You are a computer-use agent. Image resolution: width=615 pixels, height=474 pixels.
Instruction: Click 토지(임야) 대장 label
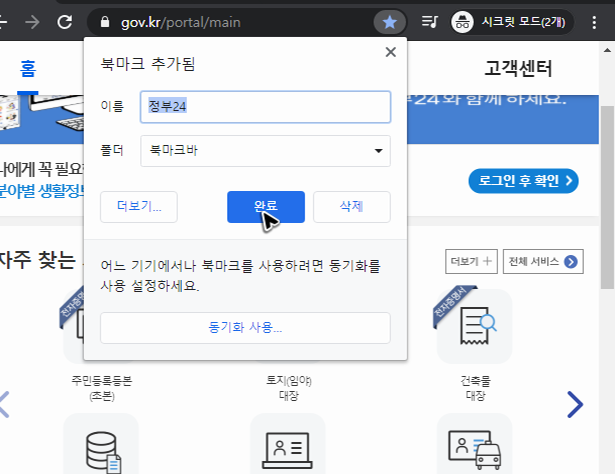[289, 388]
